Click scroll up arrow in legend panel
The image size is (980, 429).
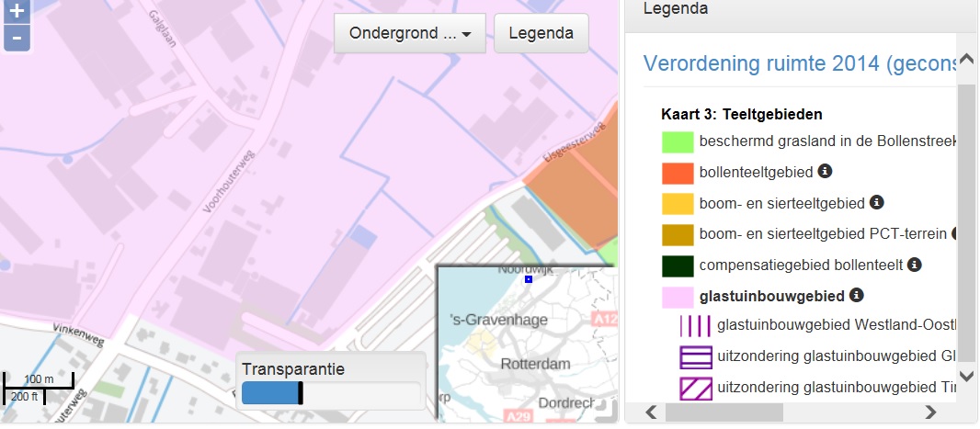click(966, 60)
